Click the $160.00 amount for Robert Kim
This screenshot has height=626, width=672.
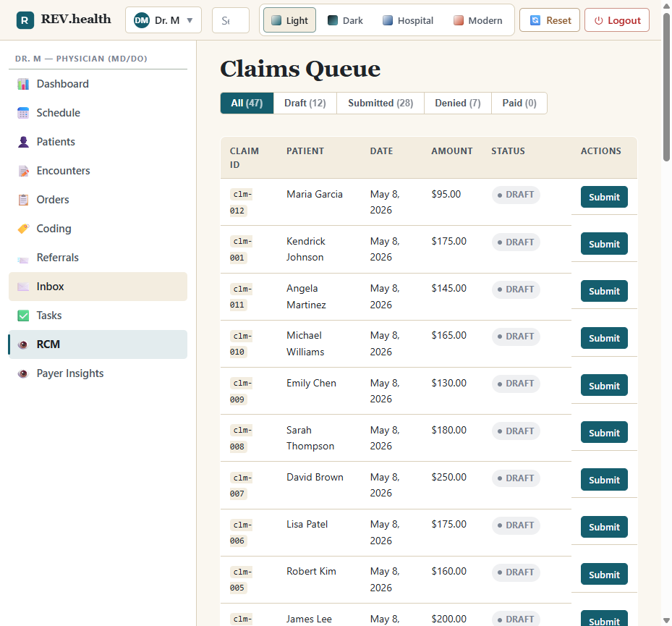[x=448, y=571]
